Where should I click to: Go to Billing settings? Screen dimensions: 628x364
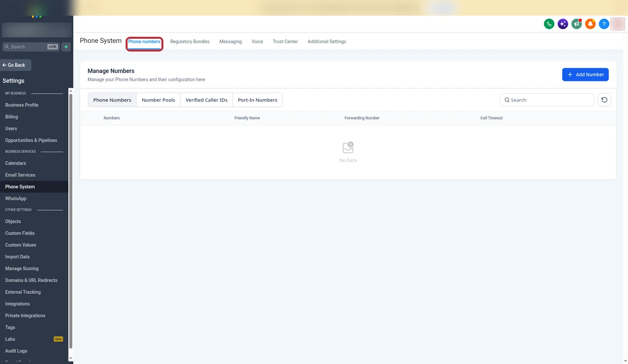click(x=11, y=117)
